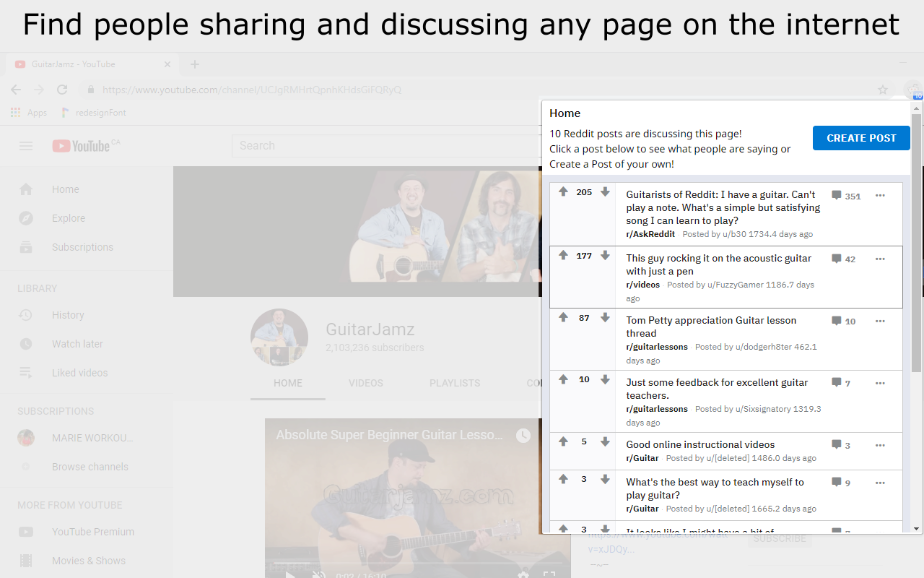Upvote the teach myself guitar post
The width and height of the screenshot is (924, 578).
[x=563, y=480]
